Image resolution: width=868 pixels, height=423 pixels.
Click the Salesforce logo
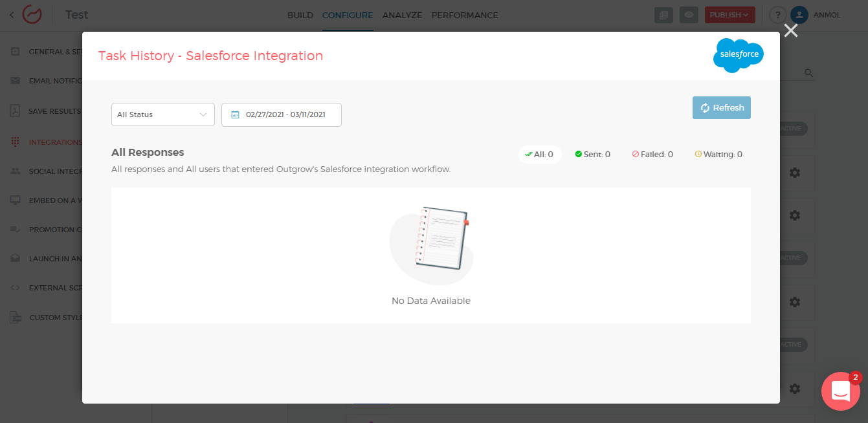[739, 56]
